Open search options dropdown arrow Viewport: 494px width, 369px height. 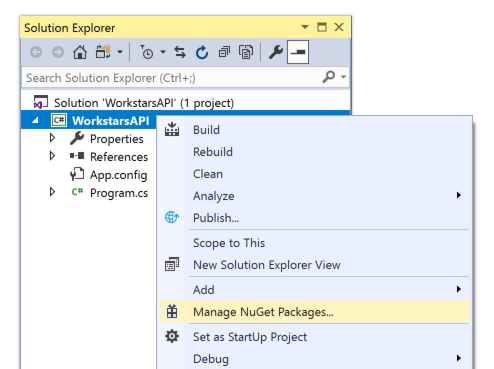coord(343,77)
